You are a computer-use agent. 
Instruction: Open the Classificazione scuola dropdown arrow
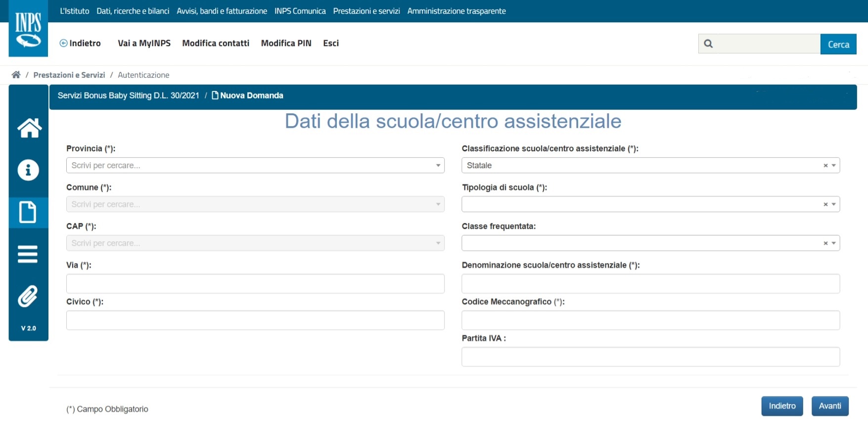pos(834,166)
